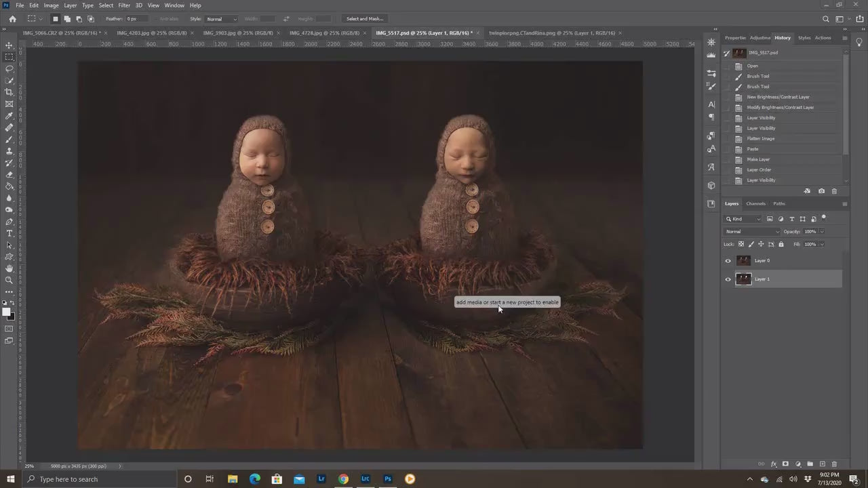
Task: Click the add layer style fx icon
Action: [x=774, y=464]
